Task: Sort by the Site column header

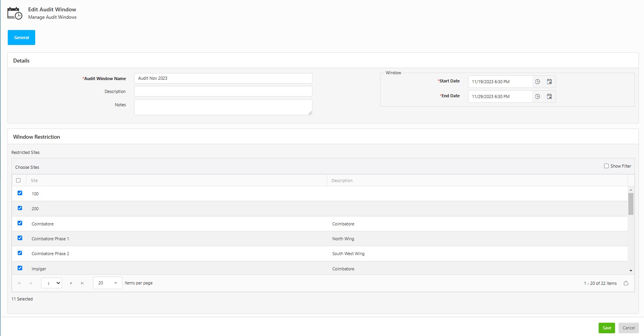Action: 34,181
